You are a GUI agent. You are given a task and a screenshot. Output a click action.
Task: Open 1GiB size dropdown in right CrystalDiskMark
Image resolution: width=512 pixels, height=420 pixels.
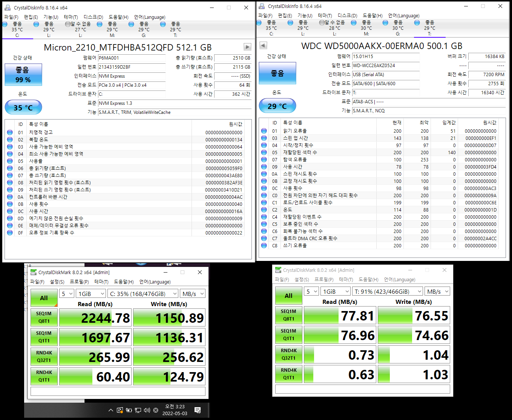336,291
